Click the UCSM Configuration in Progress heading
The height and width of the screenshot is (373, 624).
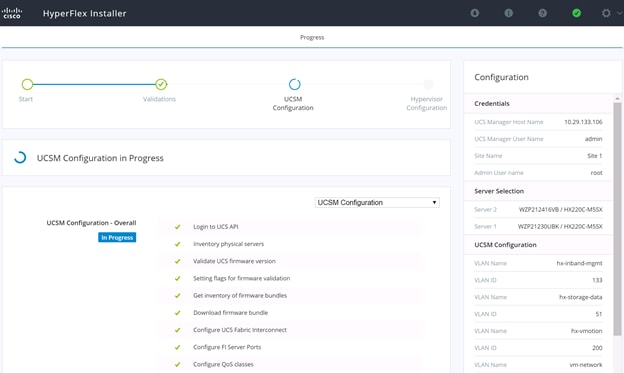tap(100, 158)
